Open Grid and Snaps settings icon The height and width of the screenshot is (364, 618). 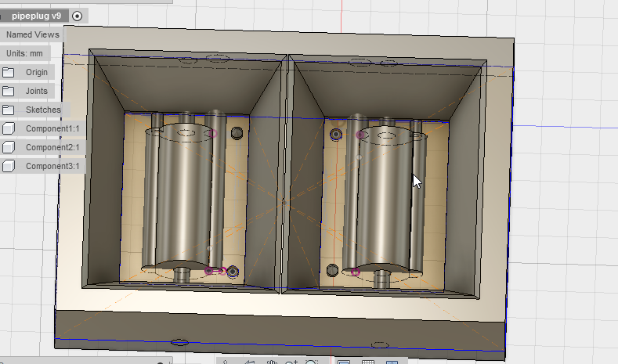point(367,362)
